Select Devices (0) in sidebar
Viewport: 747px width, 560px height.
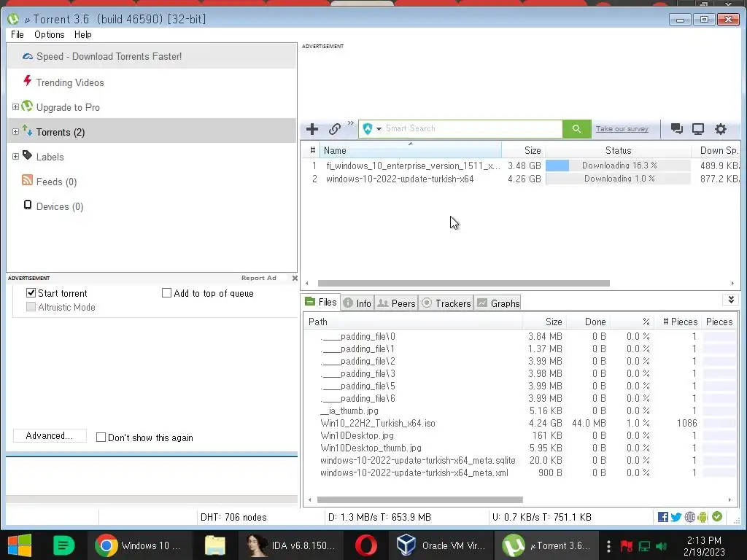click(x=60, y=206)
